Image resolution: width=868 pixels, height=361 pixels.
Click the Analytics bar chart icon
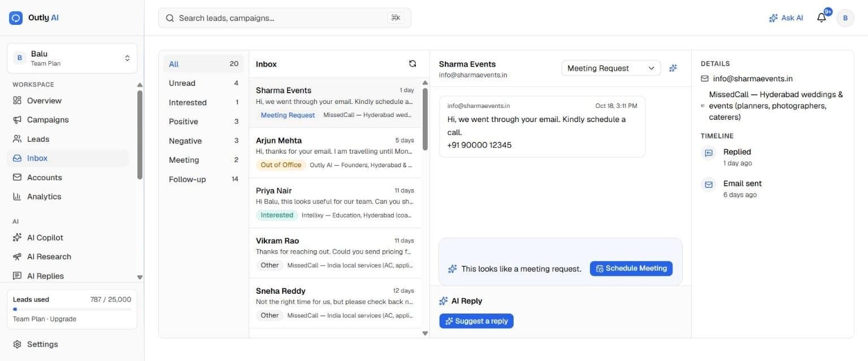tap(17, 197)
